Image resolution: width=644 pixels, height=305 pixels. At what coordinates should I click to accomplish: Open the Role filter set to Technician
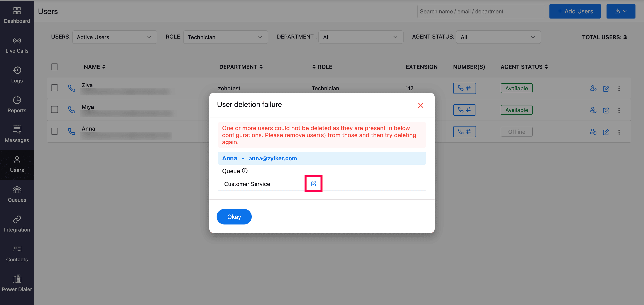[x=225, y=37]
